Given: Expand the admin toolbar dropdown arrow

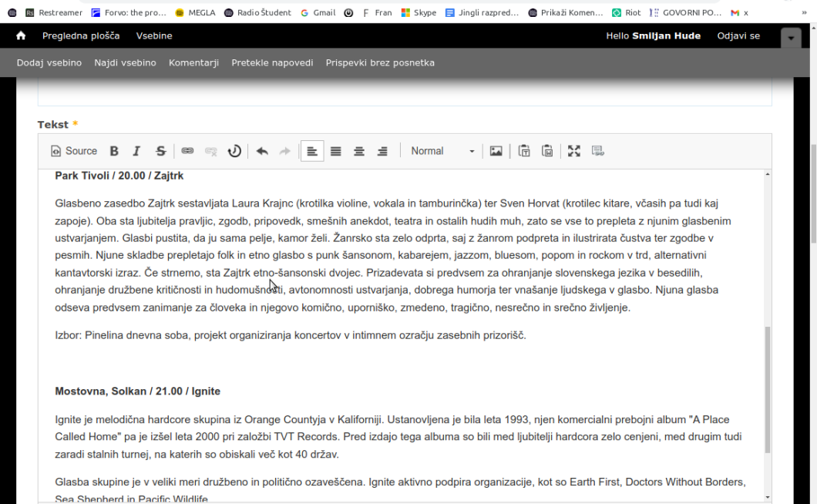Looking at the screenshot, I should click(791, 37).
